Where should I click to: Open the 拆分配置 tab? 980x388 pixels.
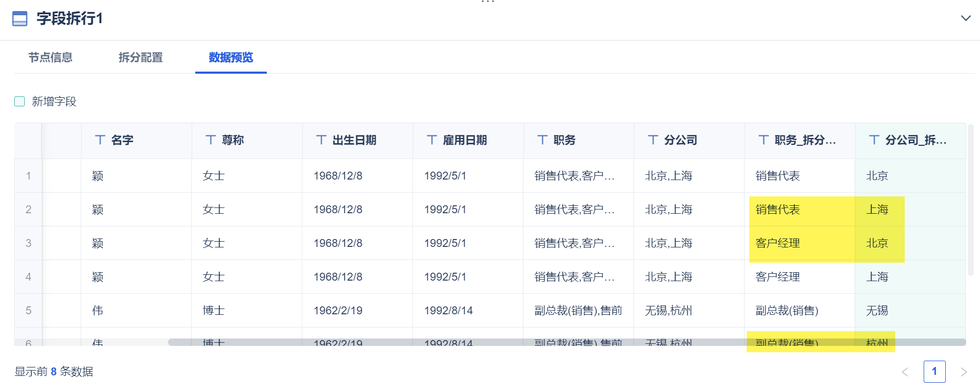pos(141,57)
